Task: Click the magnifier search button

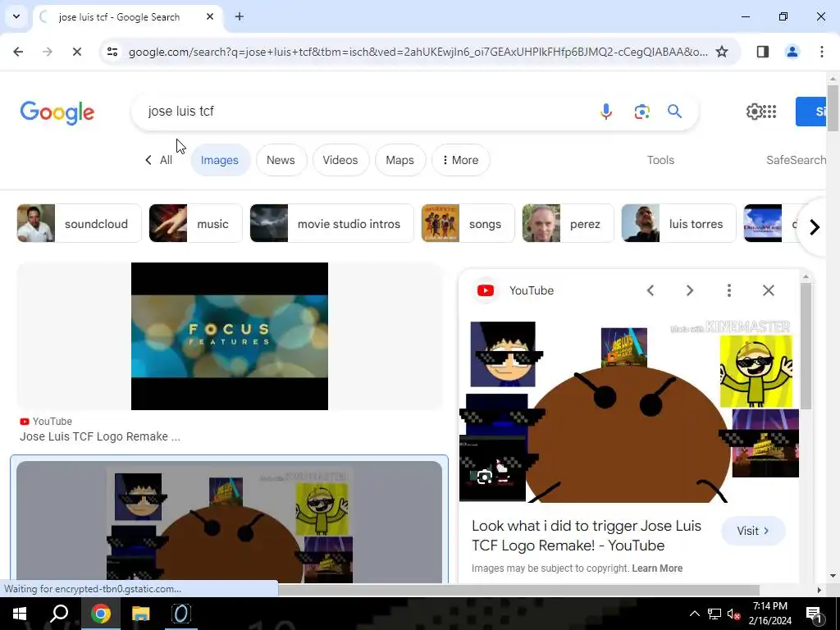Action: point(674,112)
